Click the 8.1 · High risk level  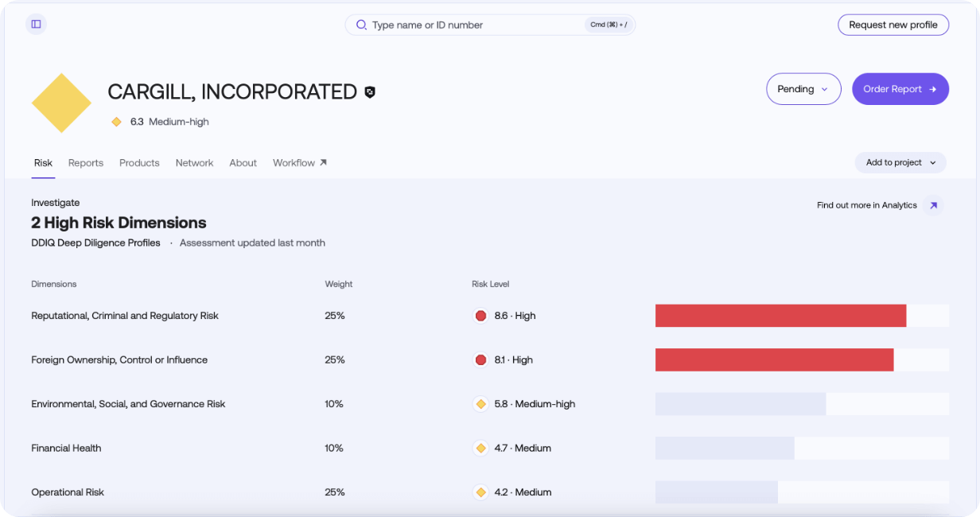click(513, 360)
